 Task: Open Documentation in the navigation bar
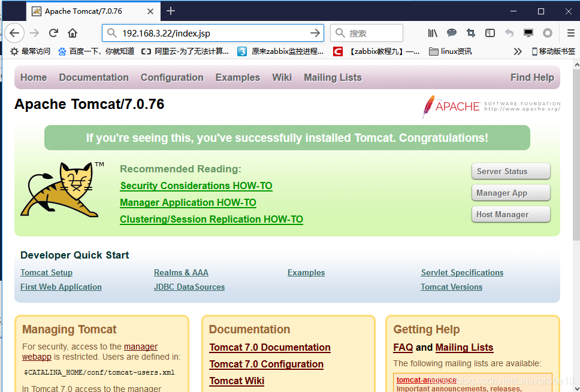pos(94,77)
